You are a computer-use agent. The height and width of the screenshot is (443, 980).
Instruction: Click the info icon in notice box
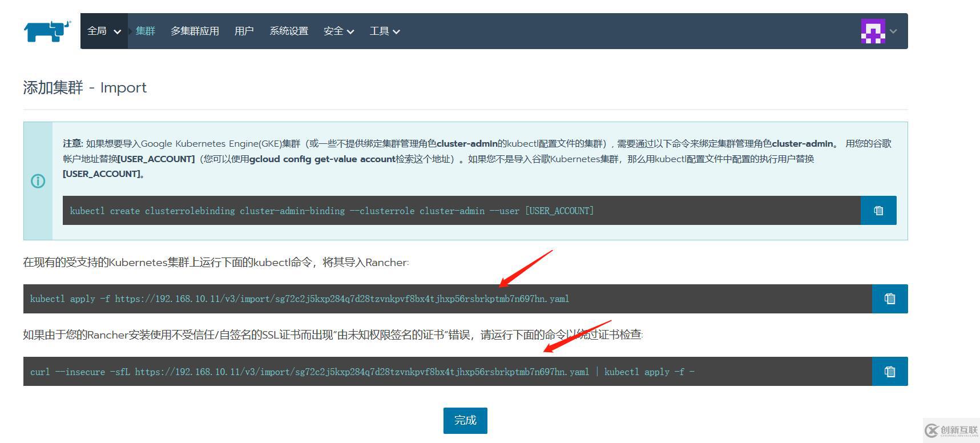click(x=38, y=181)
